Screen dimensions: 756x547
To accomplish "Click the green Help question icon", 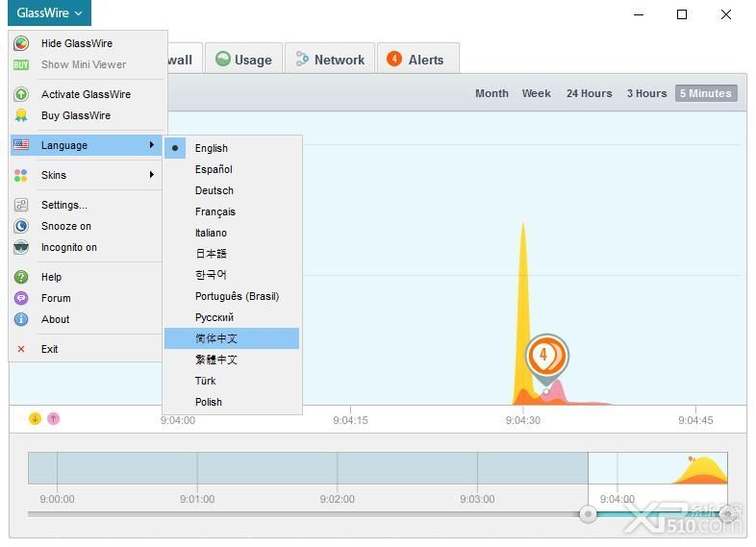I will coord(21,277).
